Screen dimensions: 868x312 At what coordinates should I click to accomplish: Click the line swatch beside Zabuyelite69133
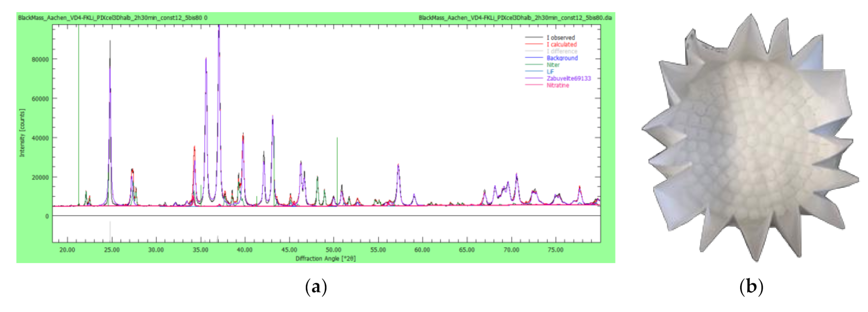(x=534, y=78)
